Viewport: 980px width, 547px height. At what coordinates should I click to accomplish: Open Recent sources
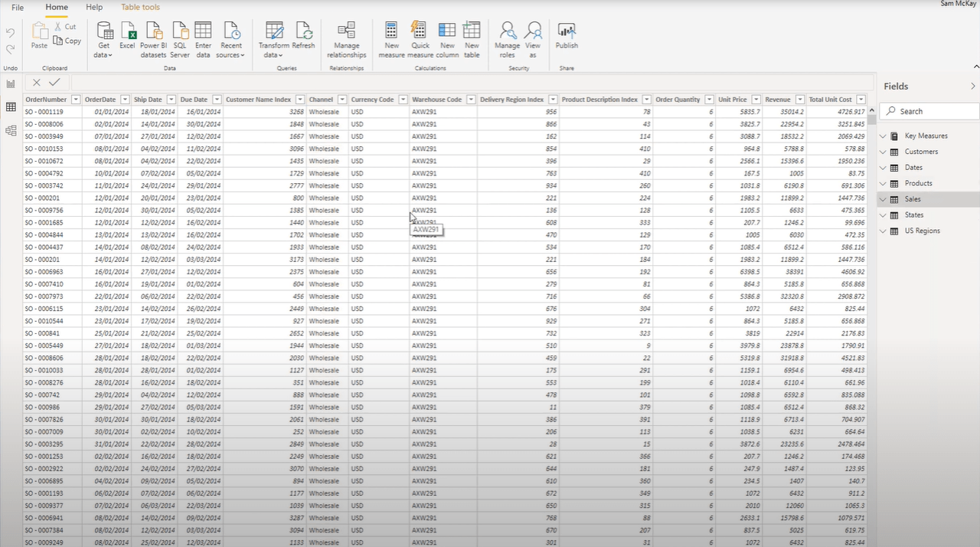230,40
